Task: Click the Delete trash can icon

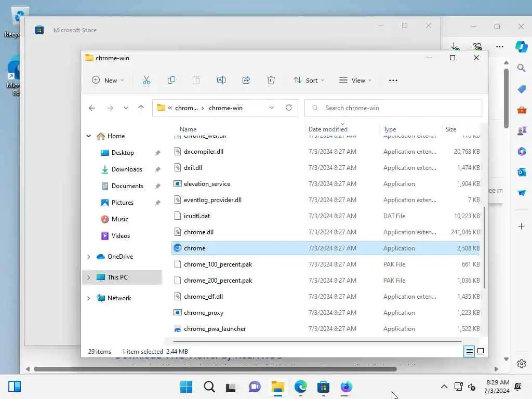Action: (x=271, y=81)
